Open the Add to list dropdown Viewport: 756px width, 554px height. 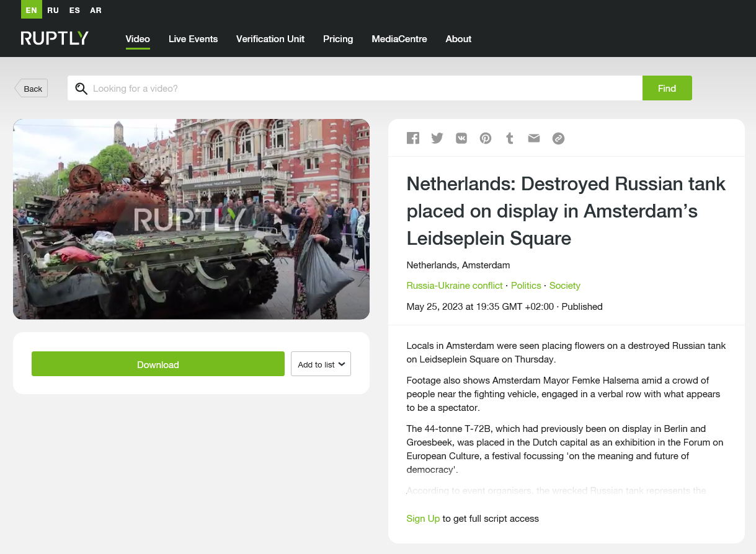point(321,364)
